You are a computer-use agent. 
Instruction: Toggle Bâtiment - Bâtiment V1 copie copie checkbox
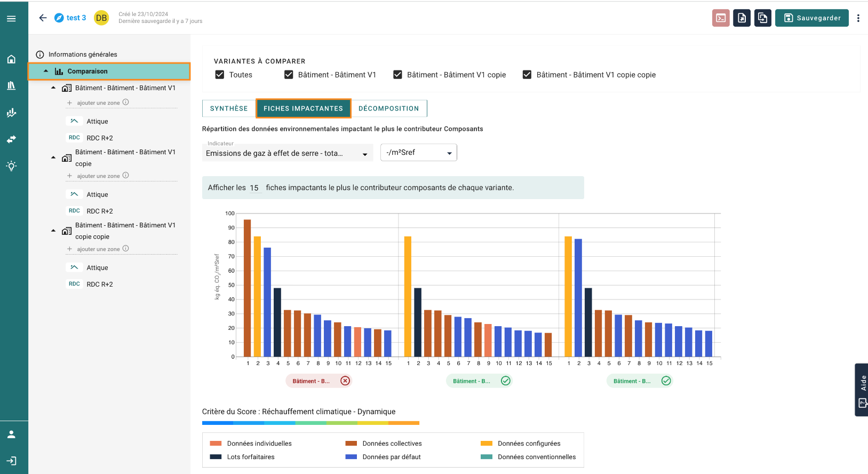(527, 75)
